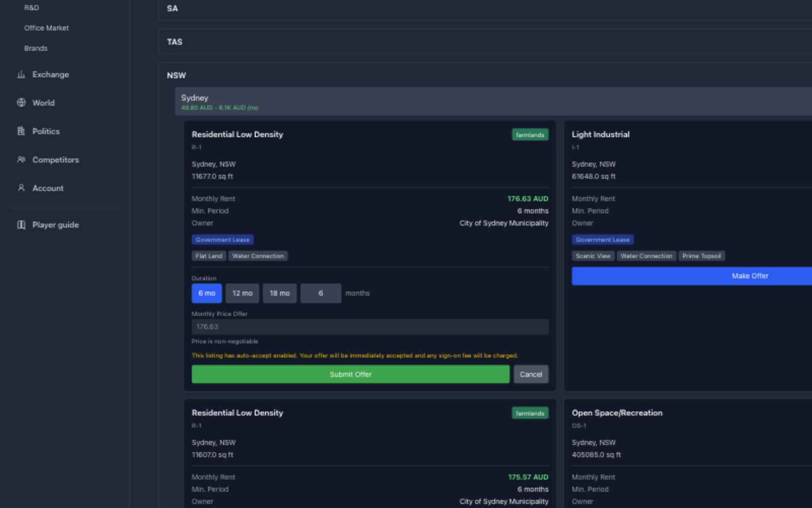Click the Monthly Price Offer field
The height and width of the screenshot is (508, 812).
370,327
